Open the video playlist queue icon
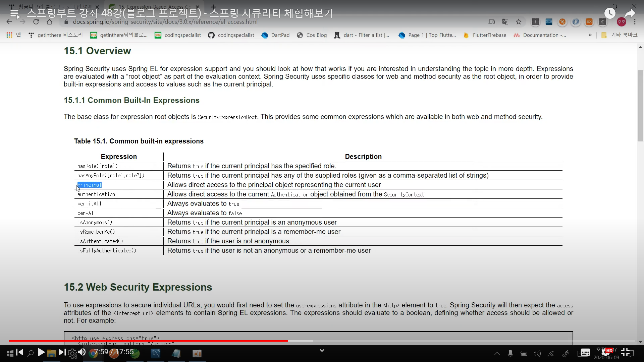Image resolution: width=644 pixels, height=362 pixels. pos(14,13)
